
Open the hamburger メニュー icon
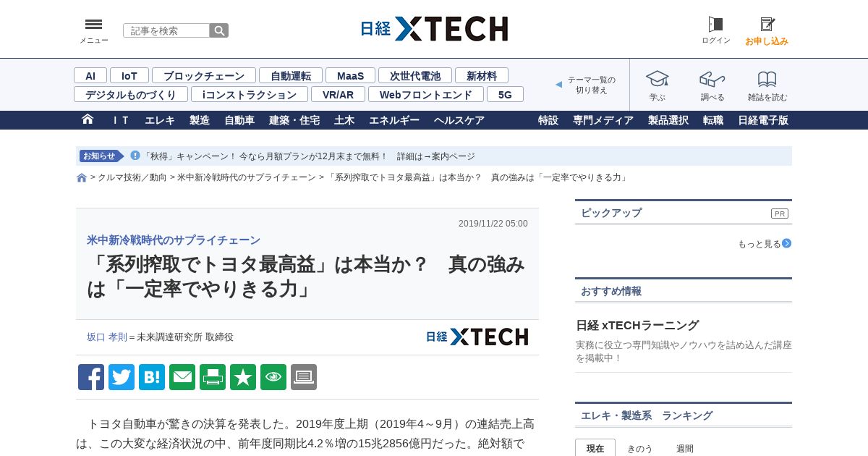click(93, 25)
